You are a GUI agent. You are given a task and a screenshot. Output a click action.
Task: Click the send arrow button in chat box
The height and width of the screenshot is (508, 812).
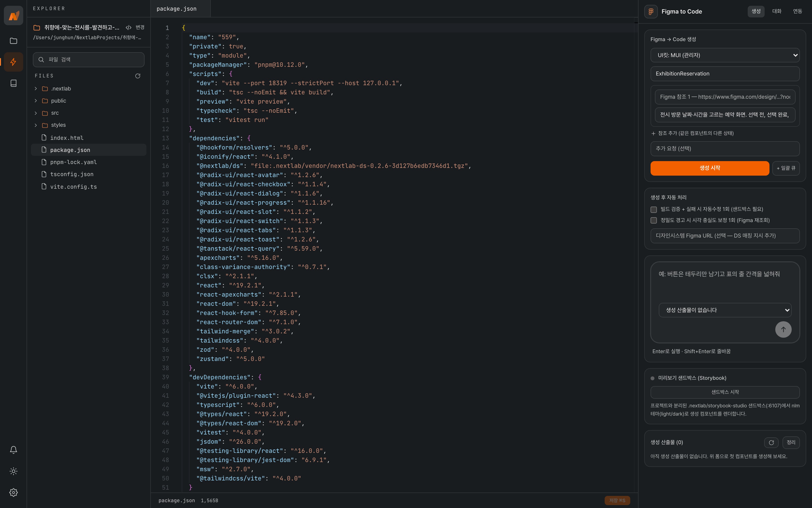(x=783, y=329)
